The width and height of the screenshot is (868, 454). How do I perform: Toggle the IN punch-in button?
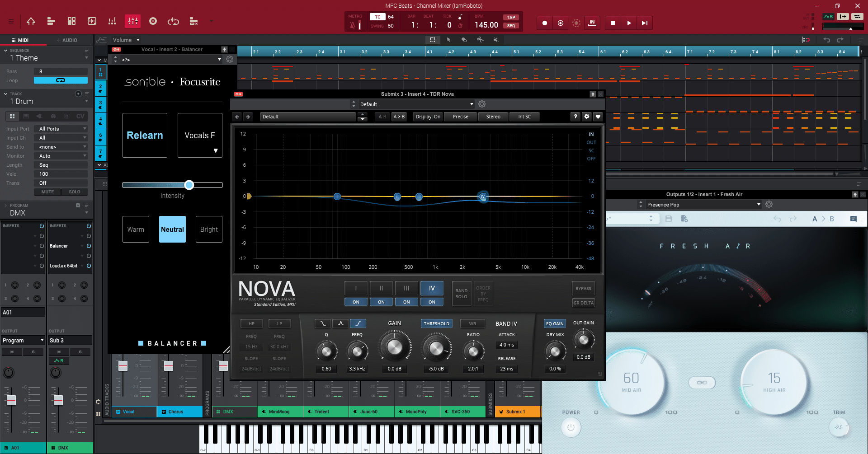[x=592, y=23]
